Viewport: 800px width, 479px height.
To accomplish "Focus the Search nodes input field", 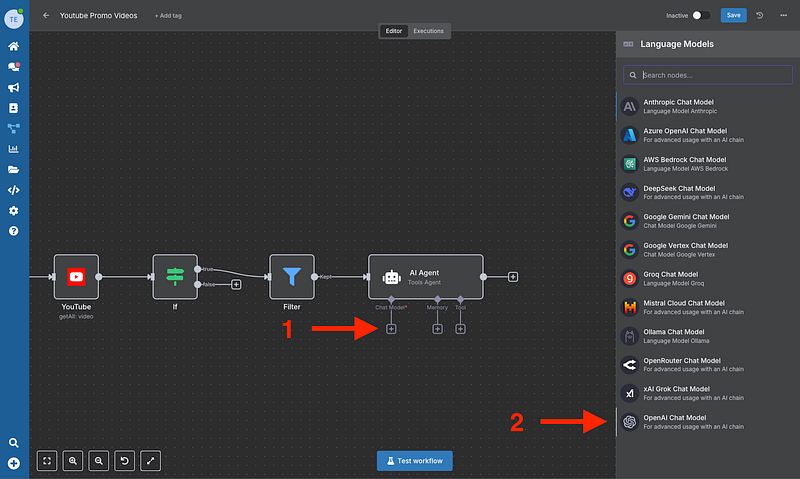I will [707, 75].
